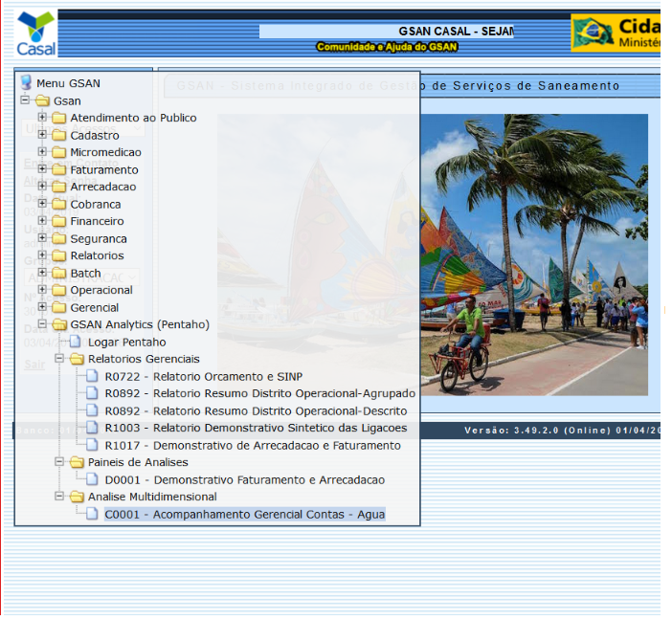
Task: Select C0001 Acompanhamento Gerencial Contas - Agua
Action: click(244, 515)
